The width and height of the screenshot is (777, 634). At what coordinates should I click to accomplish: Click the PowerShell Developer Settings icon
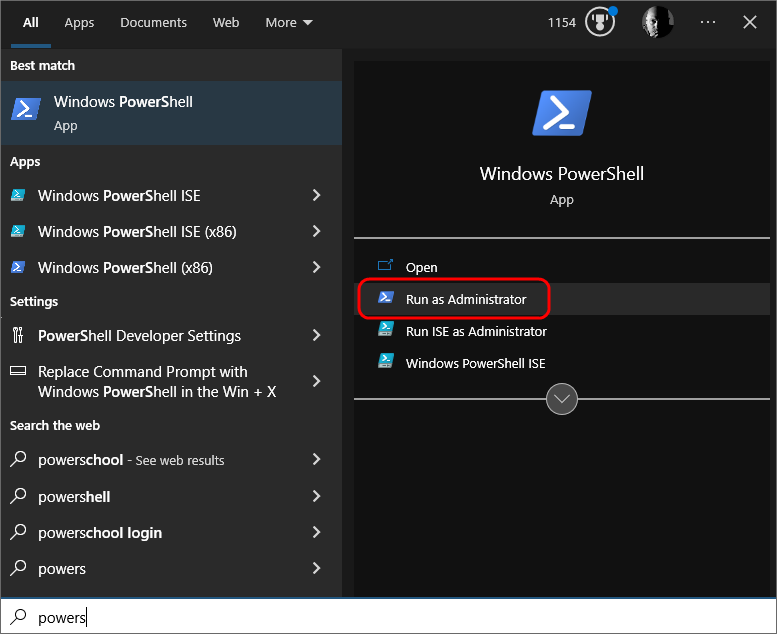click(x=18, y=335)
